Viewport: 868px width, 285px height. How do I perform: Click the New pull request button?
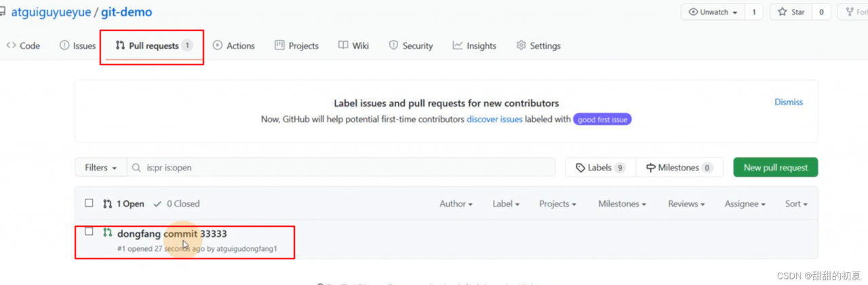click(x=775, y=168)
